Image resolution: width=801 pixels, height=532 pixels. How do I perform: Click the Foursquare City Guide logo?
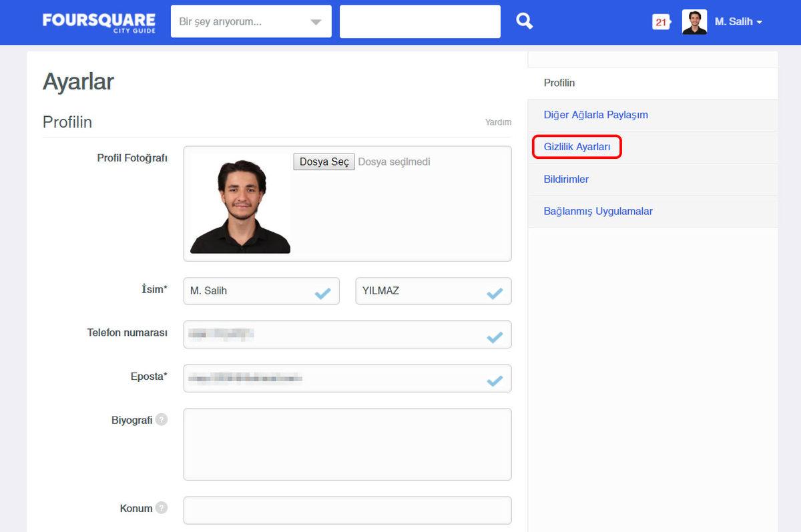point(99,22)
